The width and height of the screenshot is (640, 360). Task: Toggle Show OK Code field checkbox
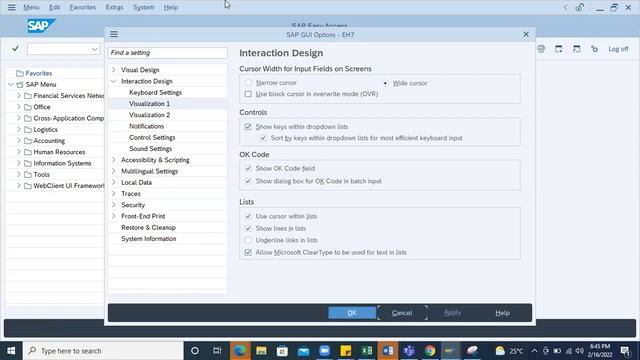coord(248,168)
